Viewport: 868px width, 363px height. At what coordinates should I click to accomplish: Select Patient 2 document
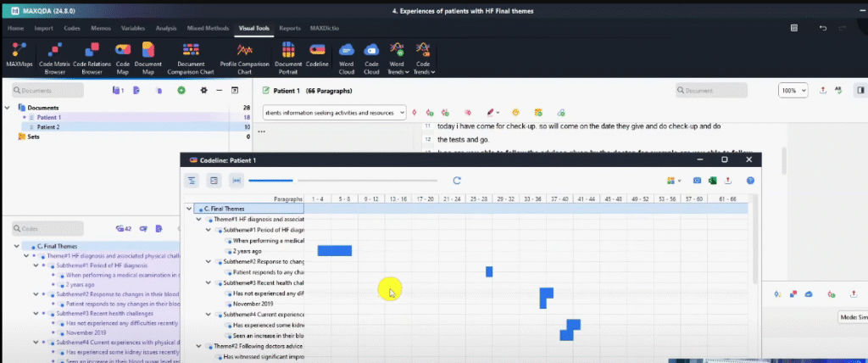[x=48, y=127]
